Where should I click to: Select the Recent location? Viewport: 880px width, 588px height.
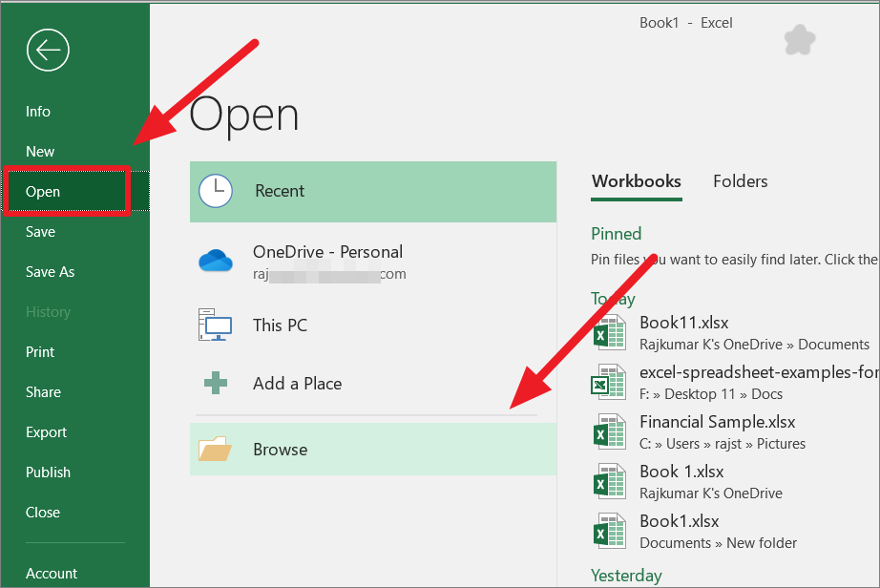tap(373, 192)
